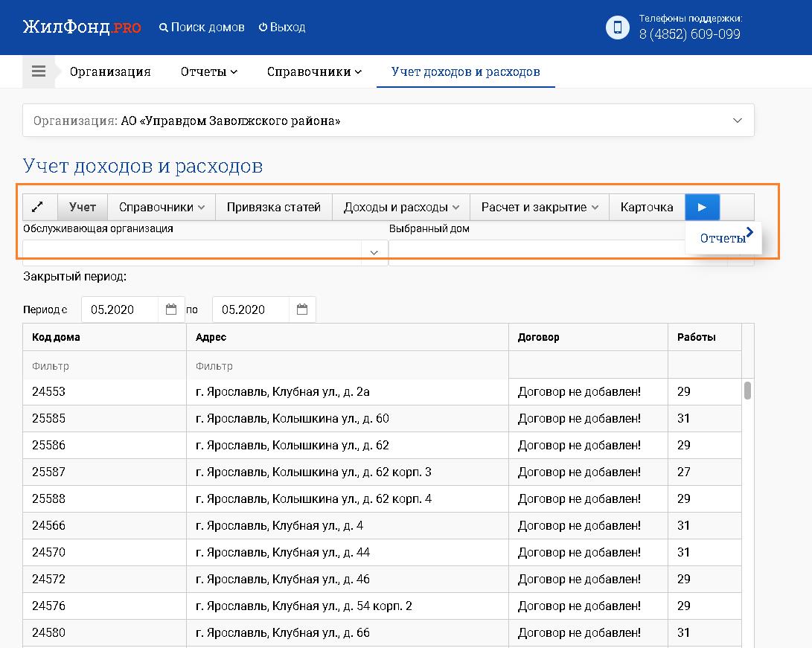This screenshot has width=812, height=648.
Task: Click the Код дома filter field
Action: coord(104,366)
